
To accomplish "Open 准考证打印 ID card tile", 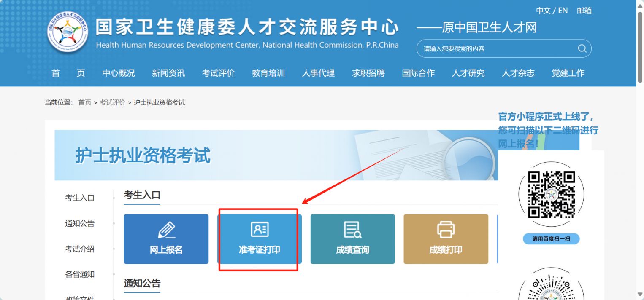I will point(259,239).
